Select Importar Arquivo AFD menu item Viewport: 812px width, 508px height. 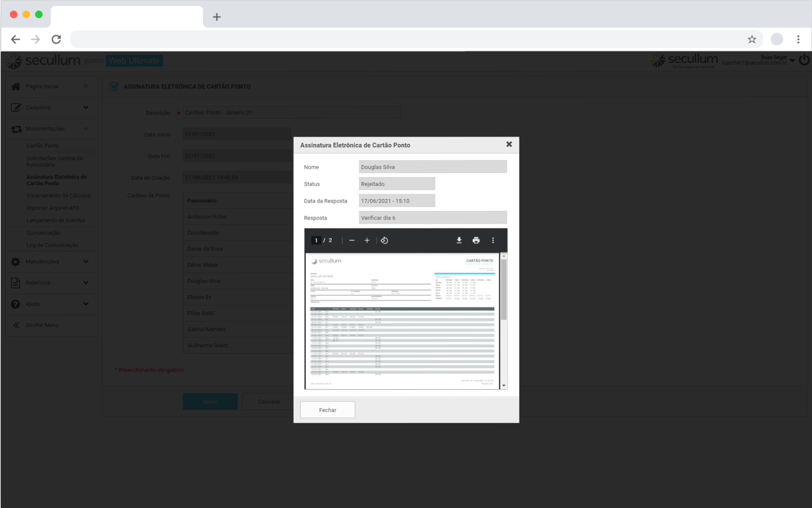pyautogui.click(x=53, y=208)
